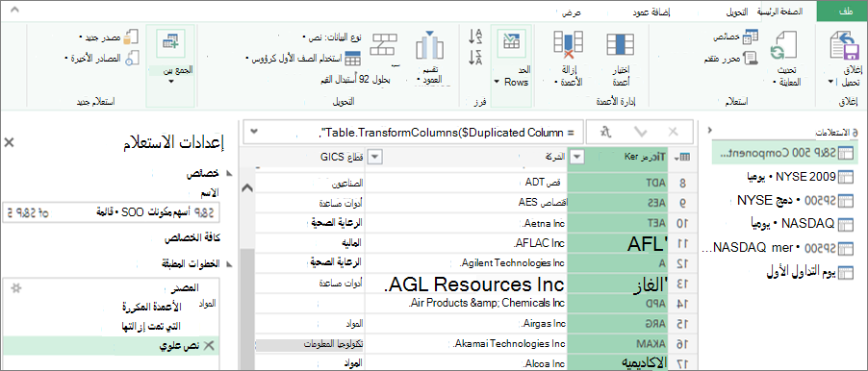
Task: Open the Close & Load (تحميل) dropdown arrow
Action: tap(830, 82)
